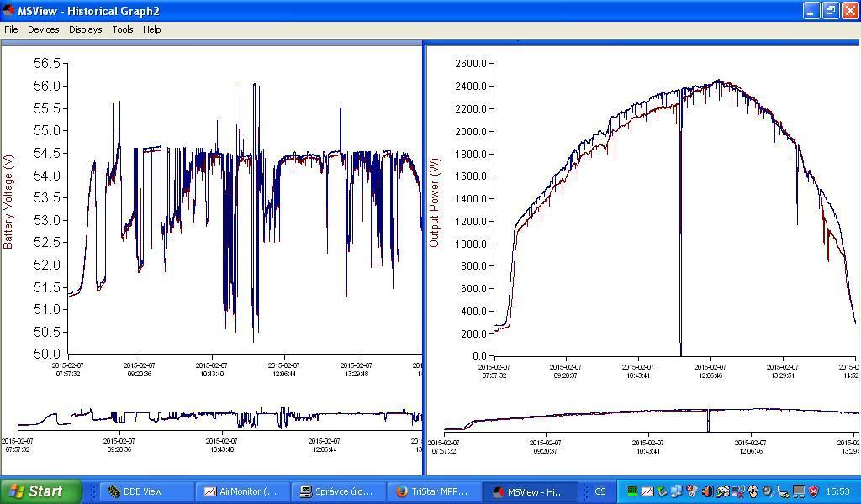
Task: Open Správce úloh from the taskbar
Action: [337, 491]
